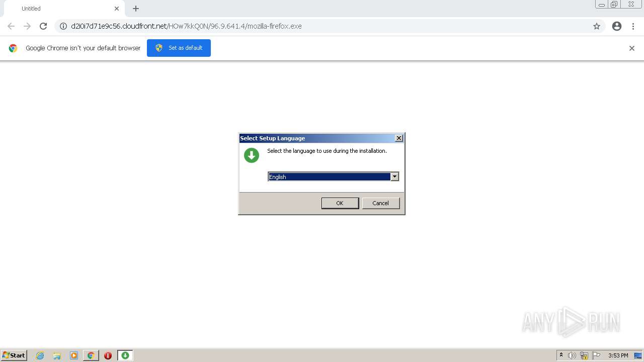Open the Chrome profile avatar menu
Viewport: 644px width, 362px height.
(x=617, y=26)
